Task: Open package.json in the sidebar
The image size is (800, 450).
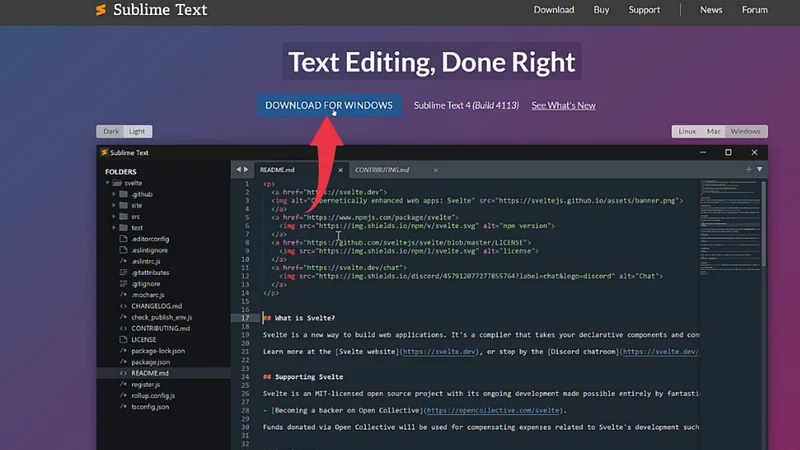Action: click(x=150, y=362)
